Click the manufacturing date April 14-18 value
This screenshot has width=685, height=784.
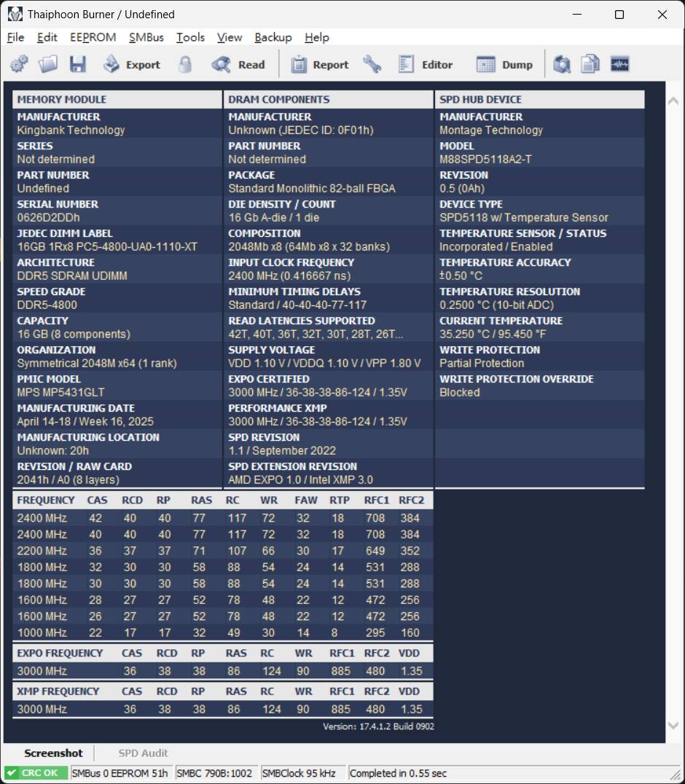[85, 421]
